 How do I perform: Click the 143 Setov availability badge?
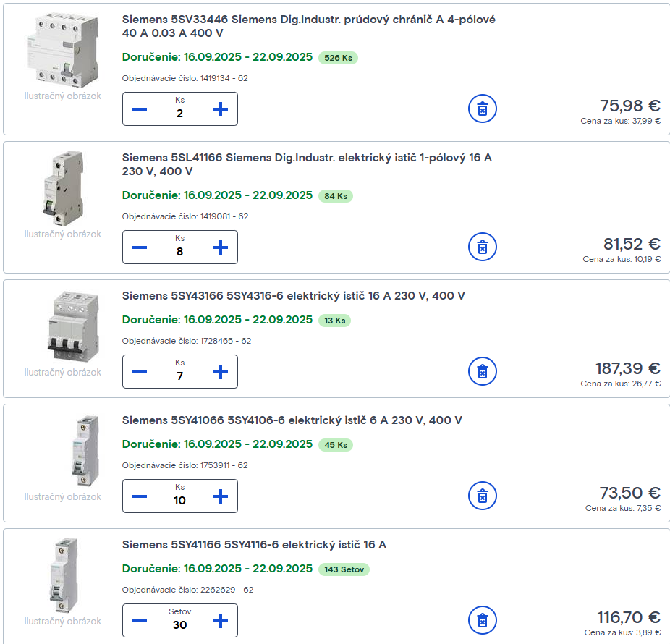344,569
